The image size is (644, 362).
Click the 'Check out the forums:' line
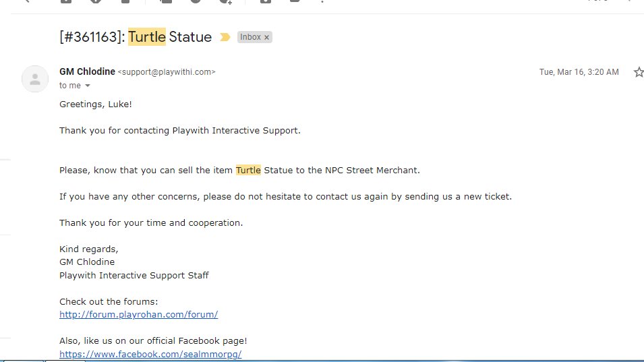click(109, 302)
